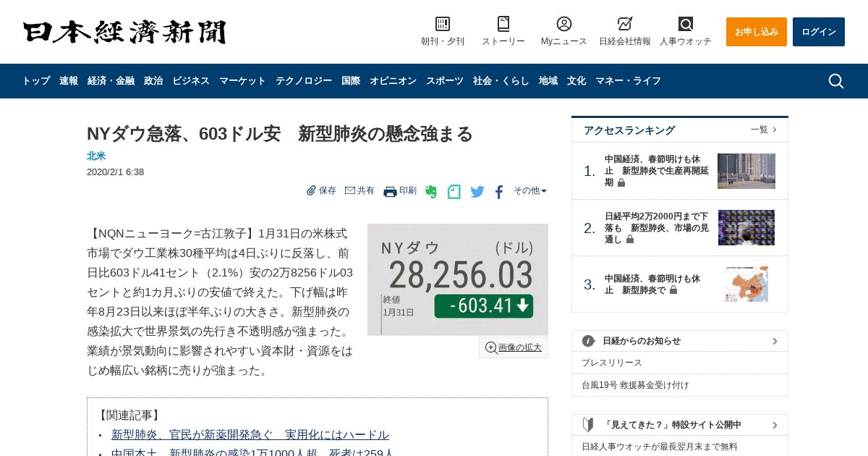Click the ログイン button

(819, 32)
